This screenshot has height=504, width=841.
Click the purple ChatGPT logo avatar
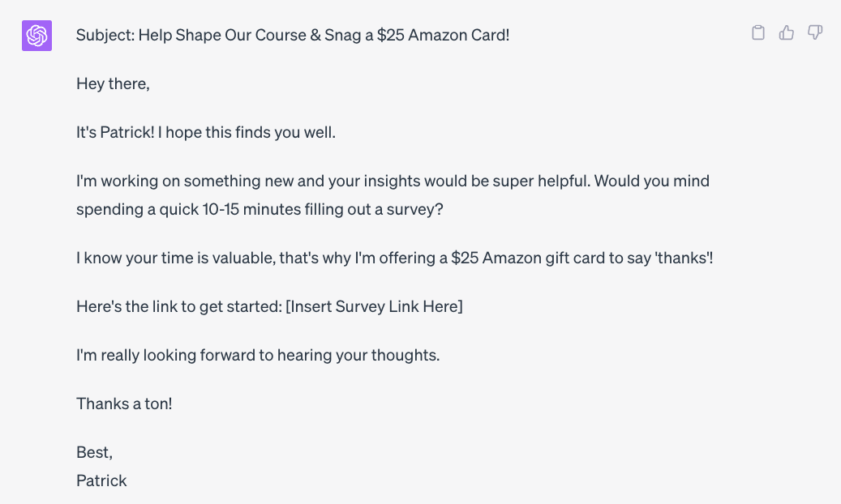[x=37, y=36]
